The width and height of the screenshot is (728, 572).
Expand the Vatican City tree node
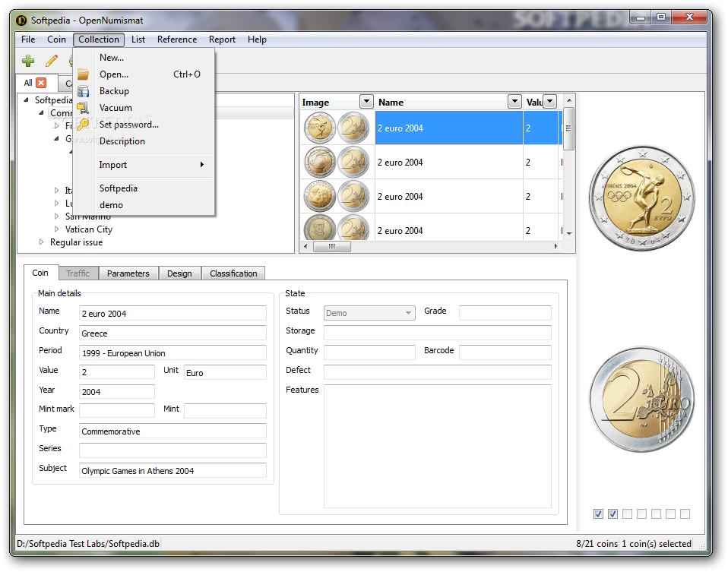point(57,229)
